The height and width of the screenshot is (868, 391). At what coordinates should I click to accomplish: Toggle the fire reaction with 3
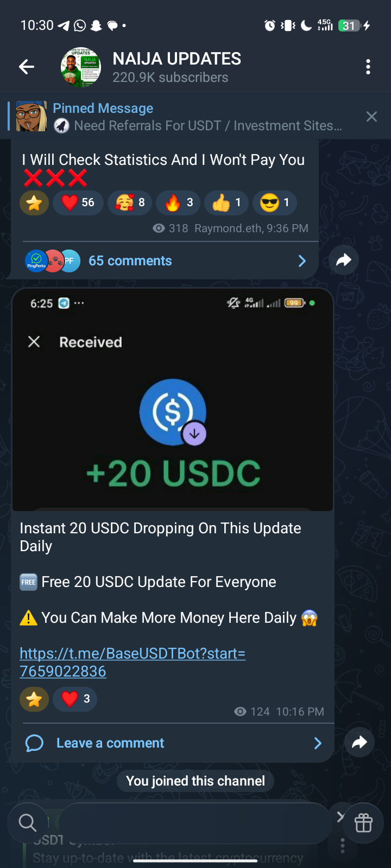click(x=178, y=203)
